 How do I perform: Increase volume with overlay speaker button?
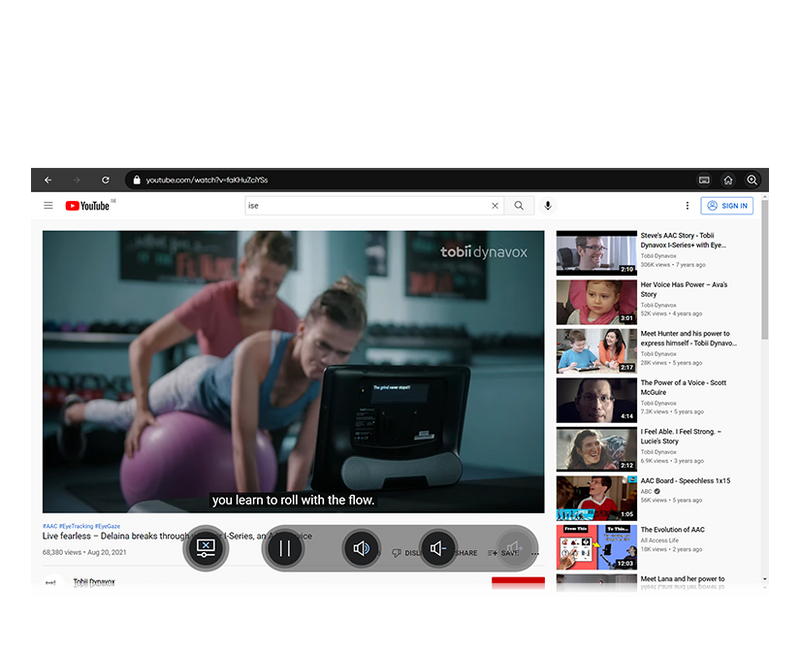coord(361,548)
